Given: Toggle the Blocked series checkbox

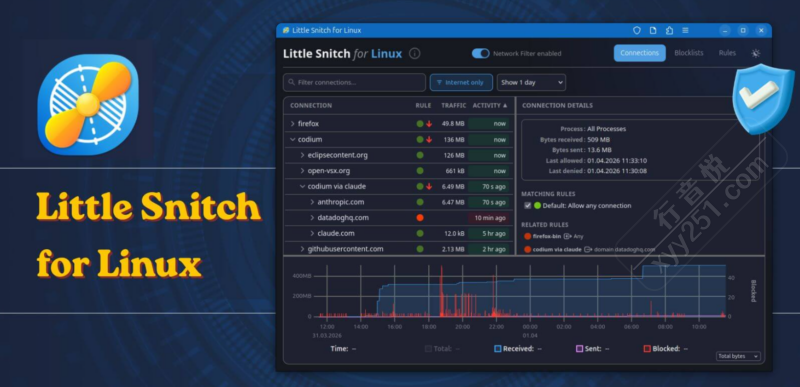Looking at the screenshot, I should [647, 349].
